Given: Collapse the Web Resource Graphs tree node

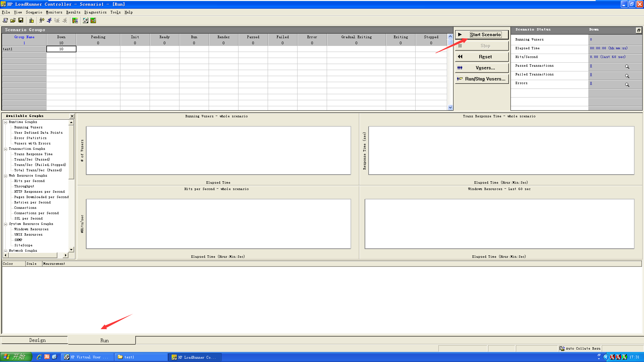Looking at the screenshot, I should (6, 176).
